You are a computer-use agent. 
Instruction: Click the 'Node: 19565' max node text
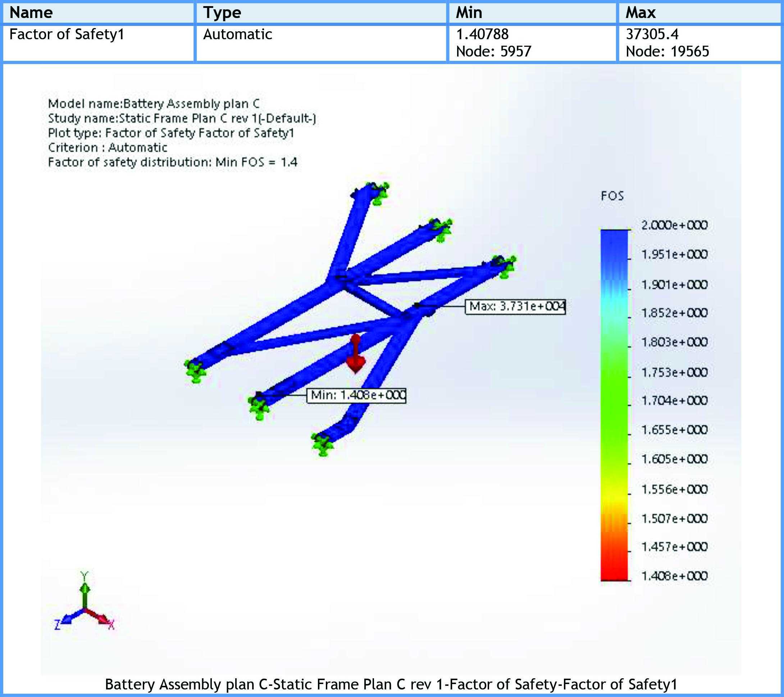pyautogui.click(x=667, y=51)
